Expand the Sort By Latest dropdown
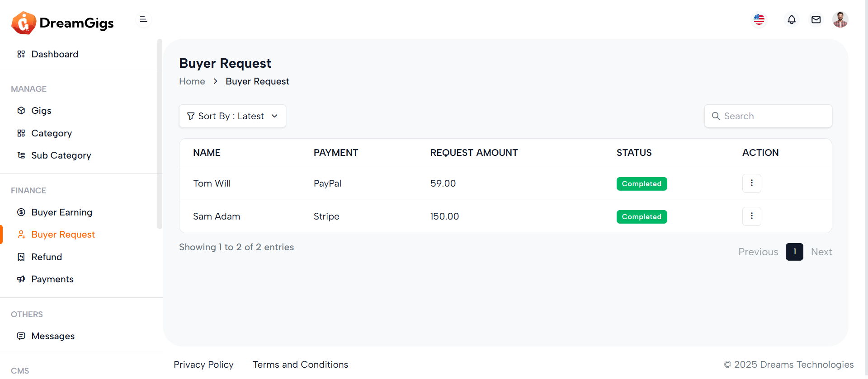This screenshot has width=868, height=379. coord(232,116)
